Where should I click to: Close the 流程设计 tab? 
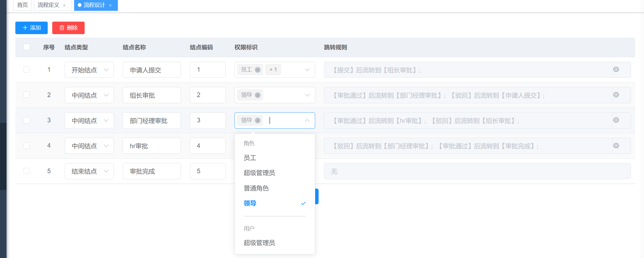110,5
